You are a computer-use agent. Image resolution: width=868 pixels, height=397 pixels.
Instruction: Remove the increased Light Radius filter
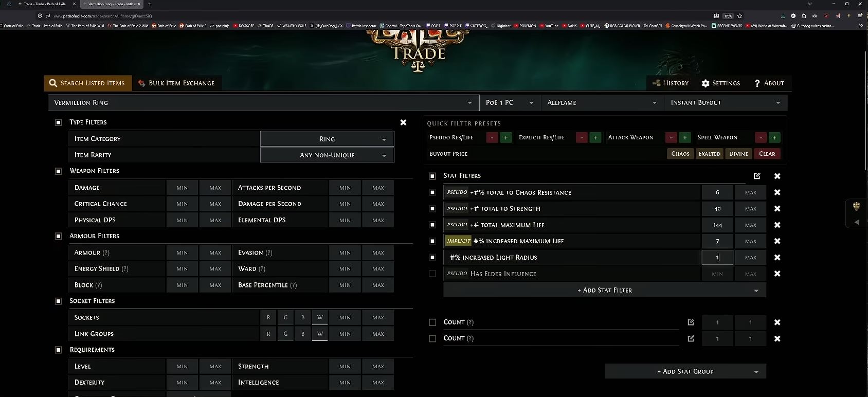pos(777,257)
